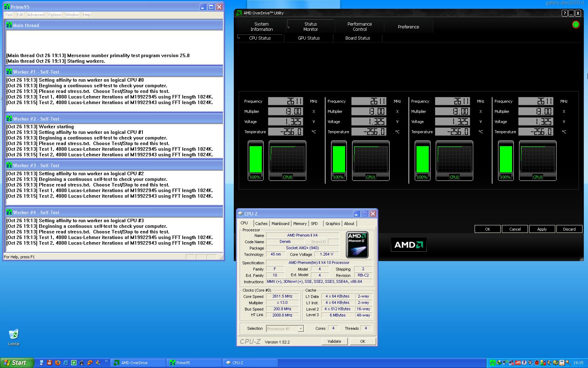The width and height of the screenshot is (588, 368).
Task: Click the Worker #3 Self-Test window icon
Action: (x=9, y=165)
